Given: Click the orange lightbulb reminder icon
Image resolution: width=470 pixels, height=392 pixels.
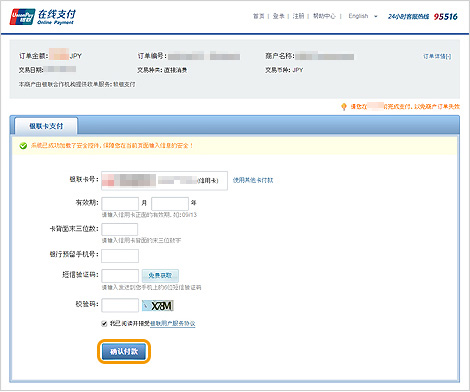Looking at the screenshot, I should click(344, 107).
